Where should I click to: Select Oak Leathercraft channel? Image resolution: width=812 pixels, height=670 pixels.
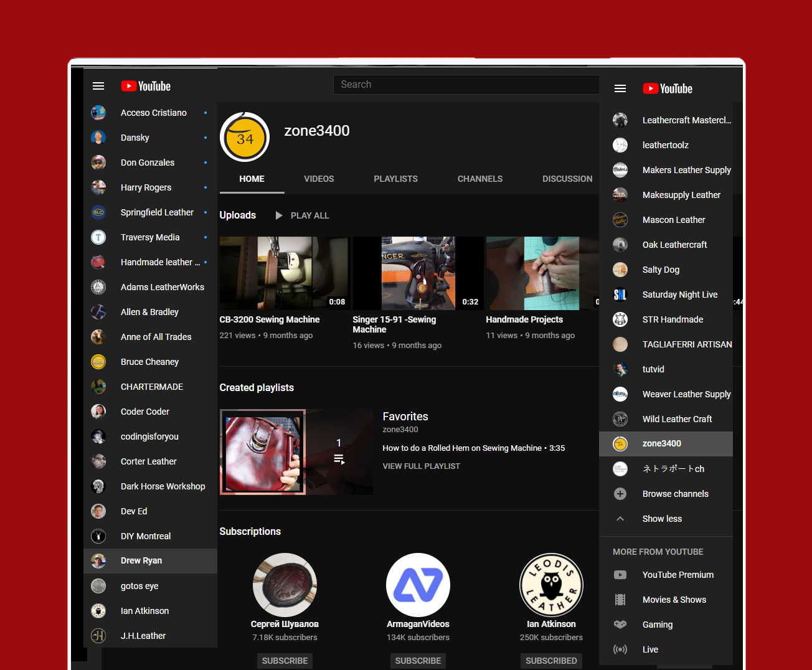(666, 245)
